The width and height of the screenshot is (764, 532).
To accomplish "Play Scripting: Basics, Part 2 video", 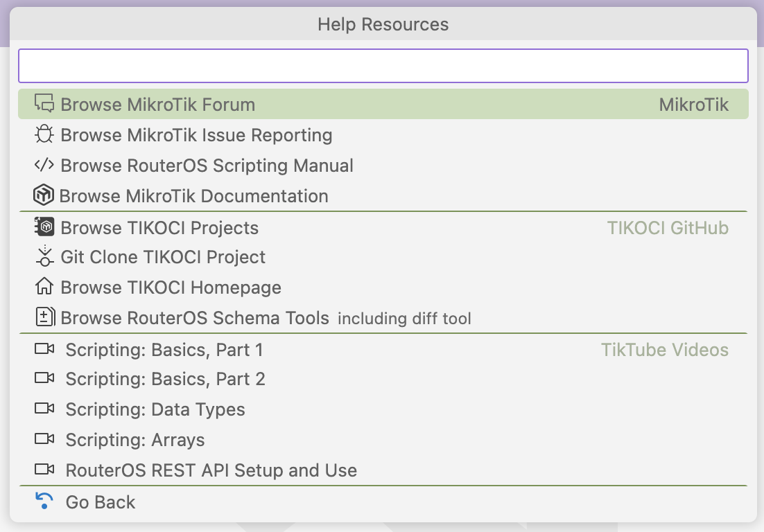I will 383,379.
